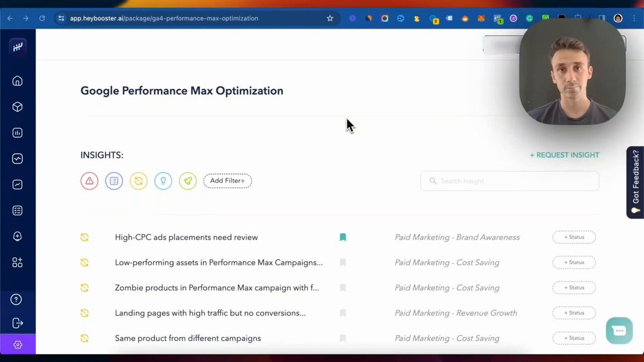Bookmark the Same product from different campaigns insight
This screenshot has height=362, width=644.
343,338
